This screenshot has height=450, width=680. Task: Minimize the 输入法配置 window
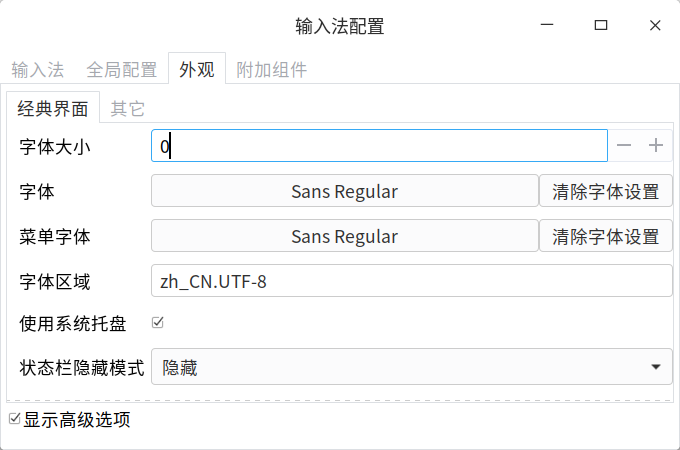click(547, 26)
